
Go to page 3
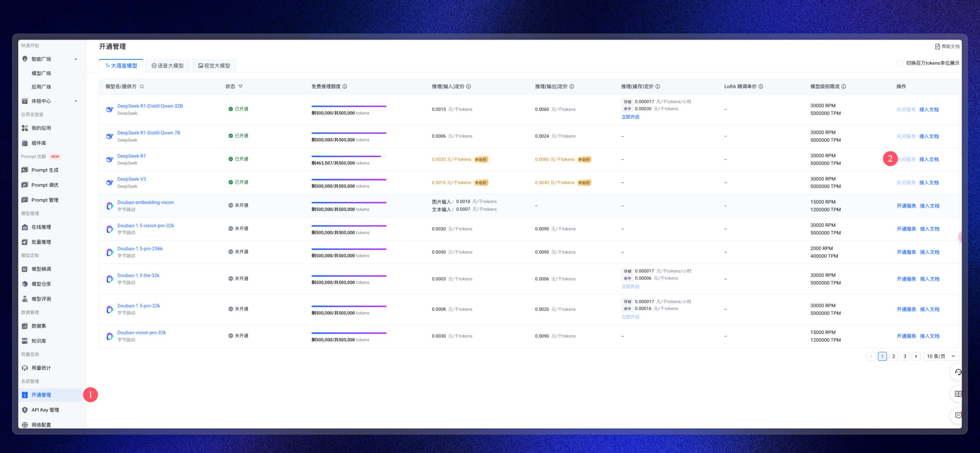[905, 356]
